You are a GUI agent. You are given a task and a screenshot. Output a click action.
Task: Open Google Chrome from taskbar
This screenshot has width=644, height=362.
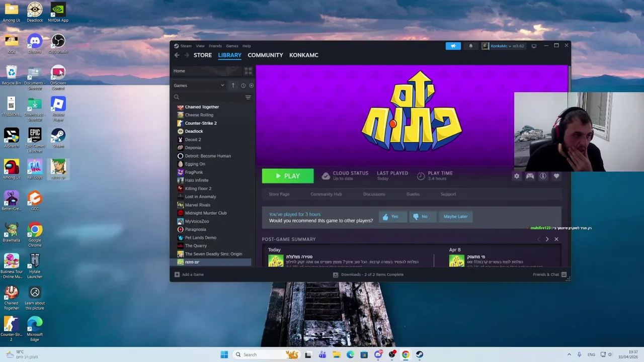tap(406, 354)
